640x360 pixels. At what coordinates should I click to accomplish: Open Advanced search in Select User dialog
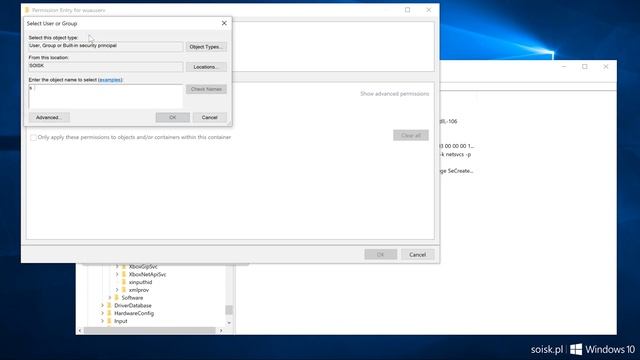point(49,118)
